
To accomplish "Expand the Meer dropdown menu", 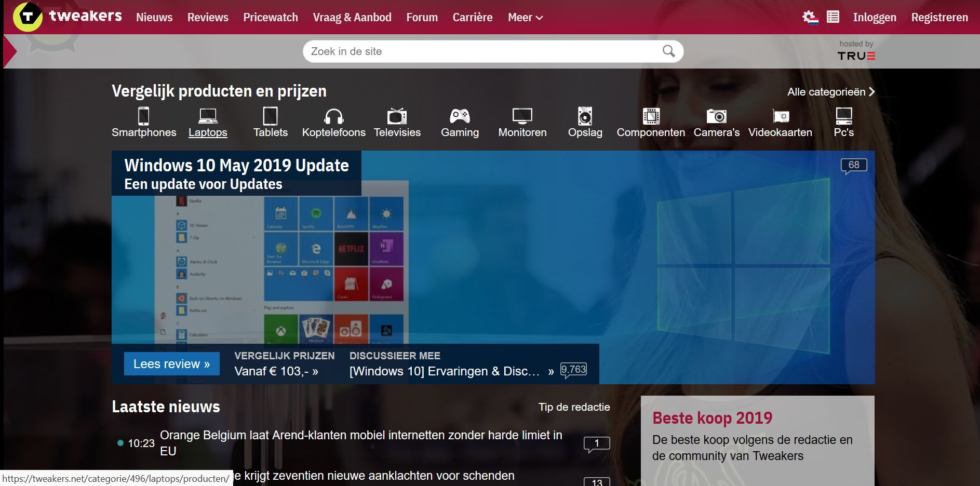I will click(525, 17).
